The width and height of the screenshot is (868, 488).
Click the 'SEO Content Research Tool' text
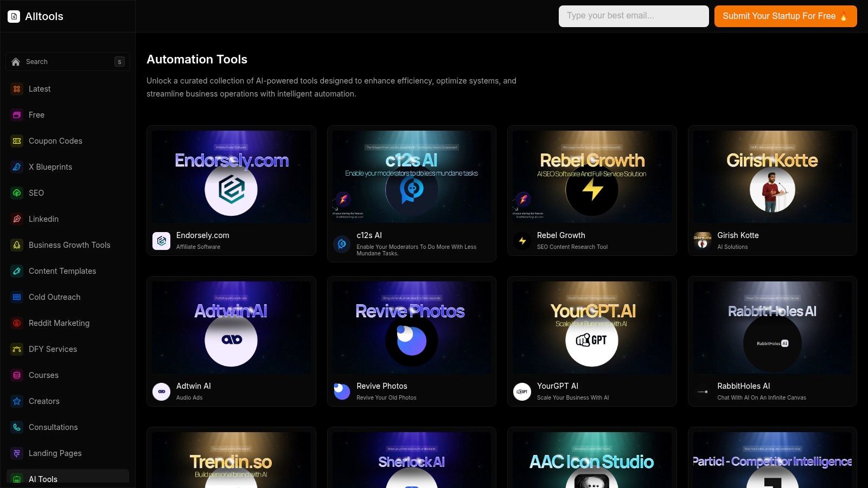[x=572, y=247]
